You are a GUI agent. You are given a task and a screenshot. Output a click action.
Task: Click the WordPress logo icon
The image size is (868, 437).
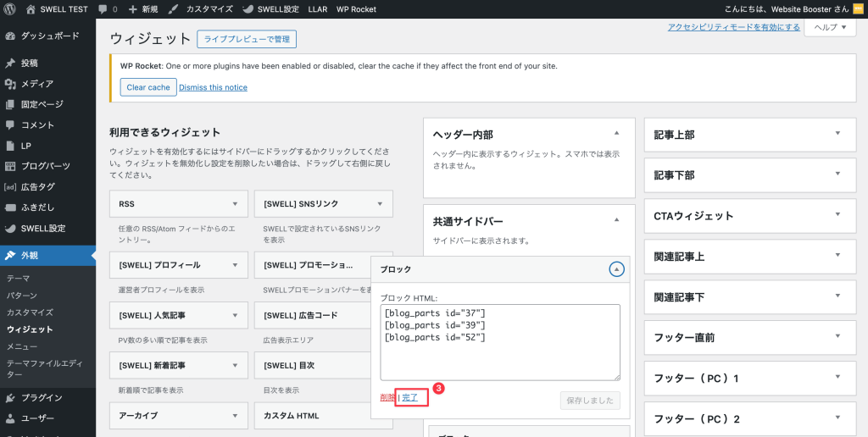click(x=10, y=8)
